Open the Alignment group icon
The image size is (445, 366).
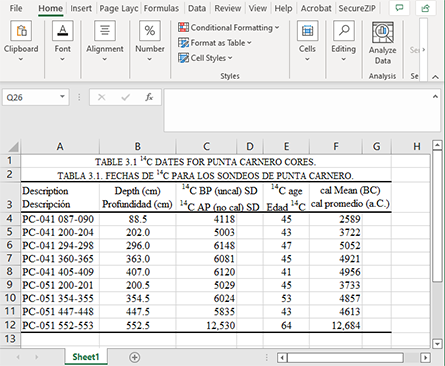[105, 31]
